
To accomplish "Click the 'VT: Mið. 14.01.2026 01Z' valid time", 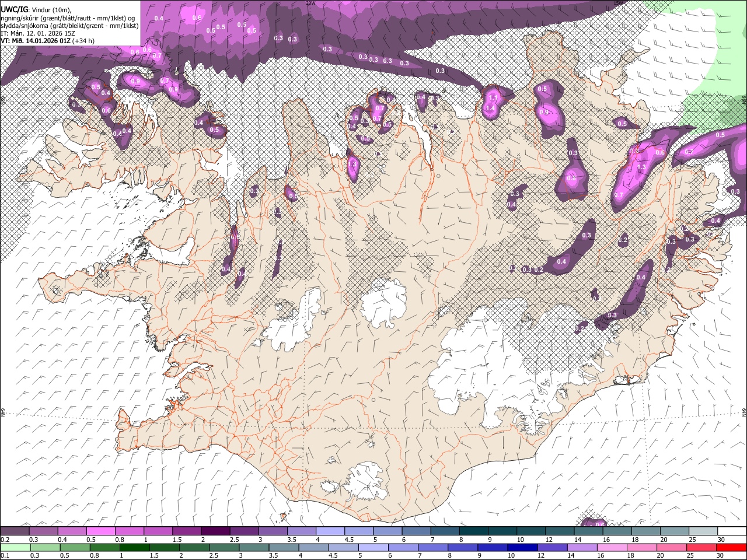I will (x=36, y=41).
